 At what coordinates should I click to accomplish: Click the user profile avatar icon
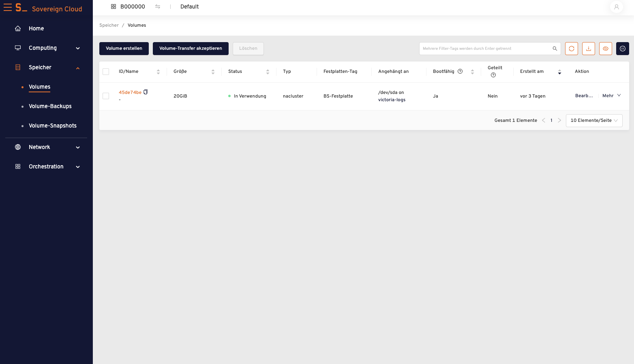coord(617,7)
